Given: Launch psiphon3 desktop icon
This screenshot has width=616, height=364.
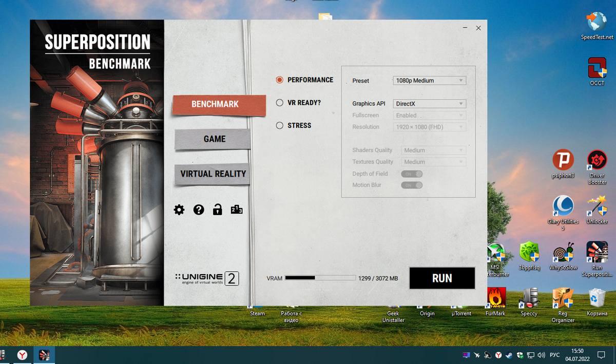Looking at the screenshot, I should [563, 164].
